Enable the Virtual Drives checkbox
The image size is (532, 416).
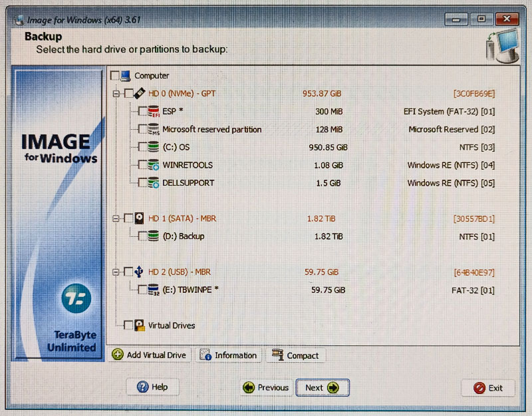point(128,325)
